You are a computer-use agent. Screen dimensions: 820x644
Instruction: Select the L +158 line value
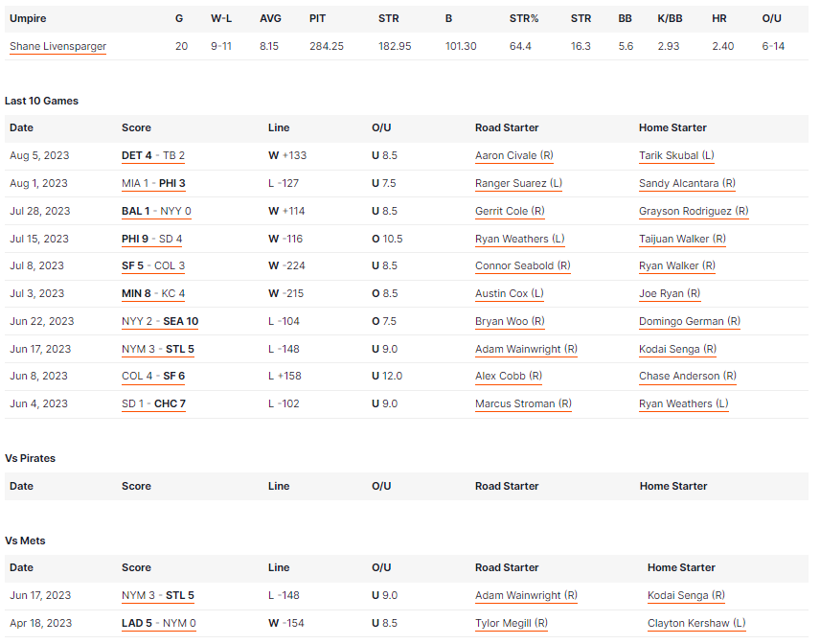tap(285, 377)
